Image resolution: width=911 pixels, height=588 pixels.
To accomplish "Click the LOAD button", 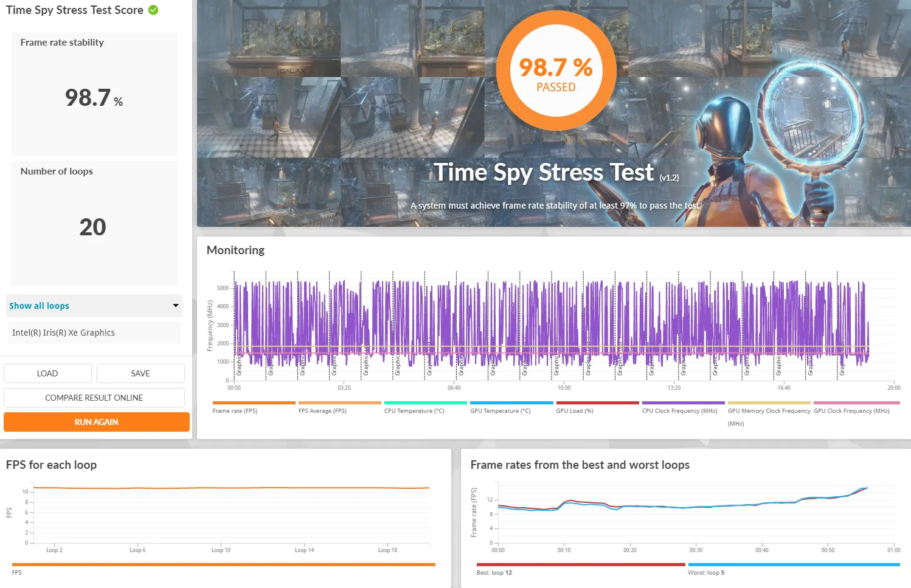I will point(47,373).
